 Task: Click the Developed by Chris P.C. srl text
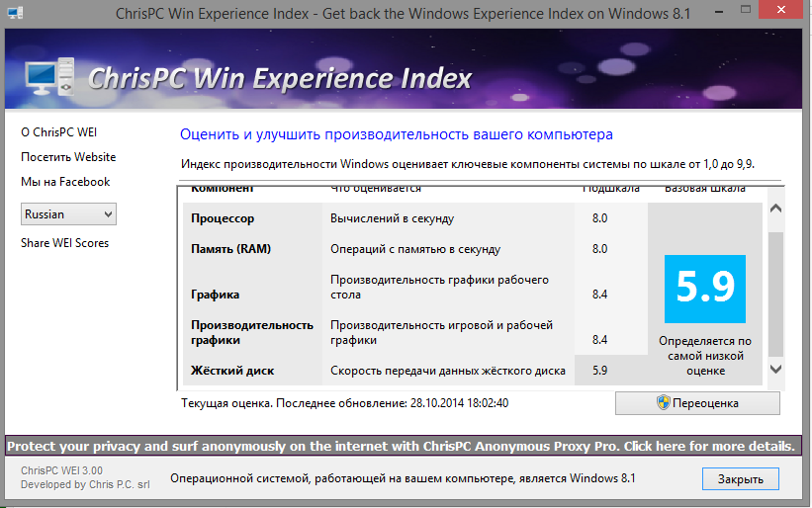[x=85, y=484]
